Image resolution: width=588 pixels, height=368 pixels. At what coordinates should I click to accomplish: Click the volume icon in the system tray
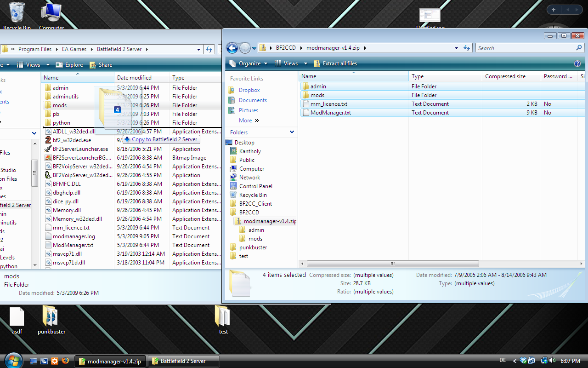point(553,361)
